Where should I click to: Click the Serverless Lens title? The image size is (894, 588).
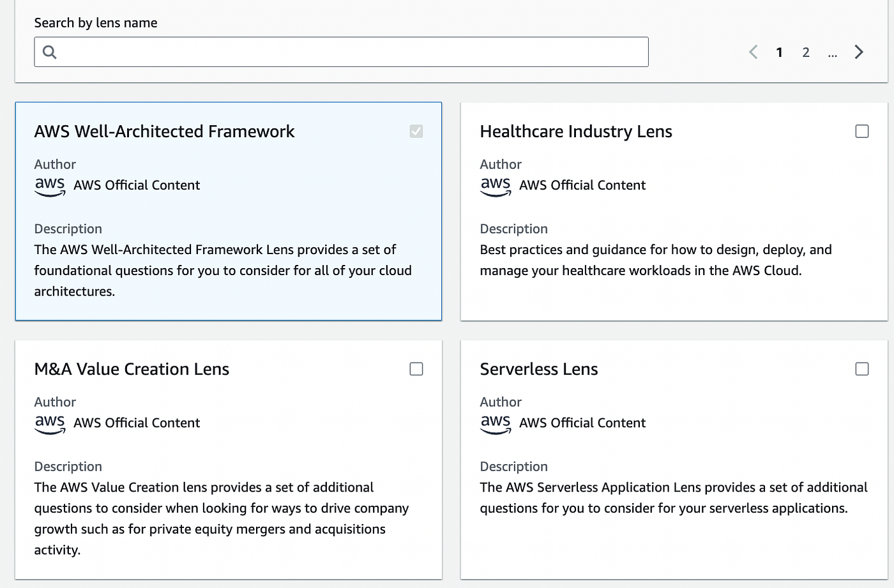coord(539,369)
